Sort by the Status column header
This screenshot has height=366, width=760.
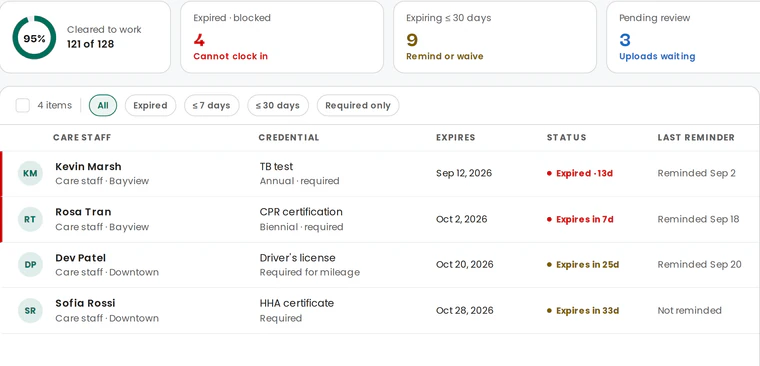coord(567,138)
